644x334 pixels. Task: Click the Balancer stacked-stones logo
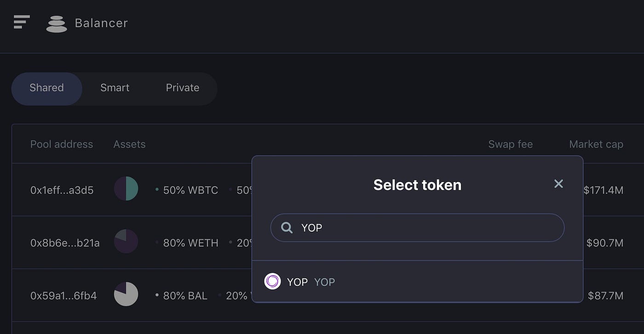click(x=57, y=24)
